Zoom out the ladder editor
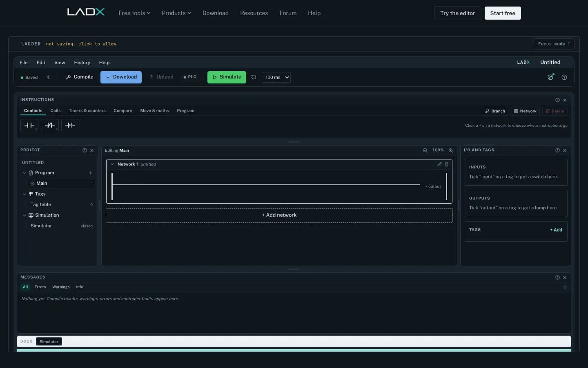This screenshot has width=588, height=368. point(425,150)
